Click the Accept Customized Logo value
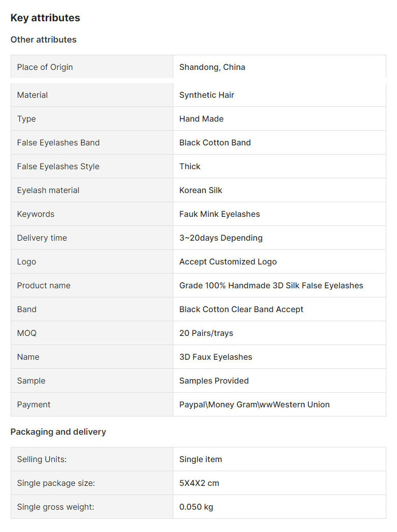Image resolution: width=397 pixels, height=532 pixels. [x=228, y=261]
